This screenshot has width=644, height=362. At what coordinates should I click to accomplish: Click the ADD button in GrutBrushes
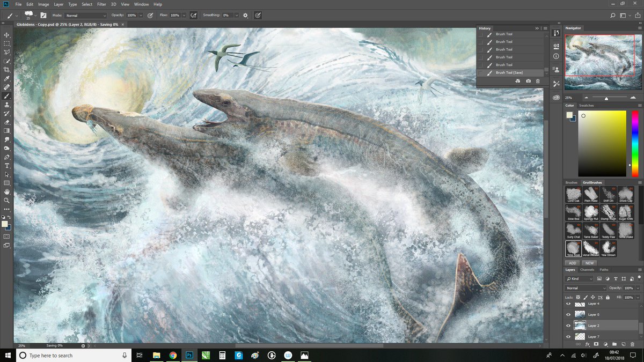tap(573, 263)
